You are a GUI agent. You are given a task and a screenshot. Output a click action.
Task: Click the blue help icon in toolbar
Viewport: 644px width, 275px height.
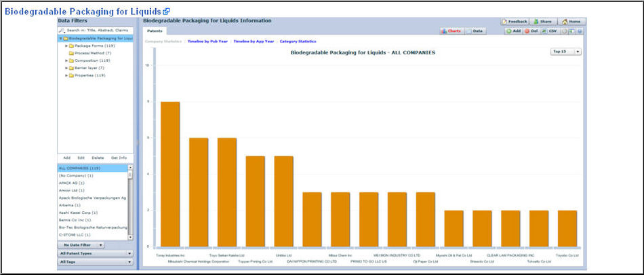click(580, 31)
